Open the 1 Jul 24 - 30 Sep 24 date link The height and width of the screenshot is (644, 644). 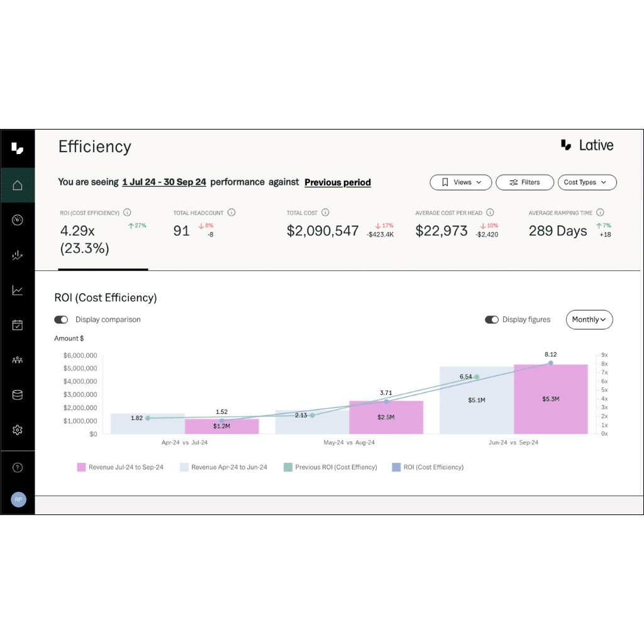164,182
